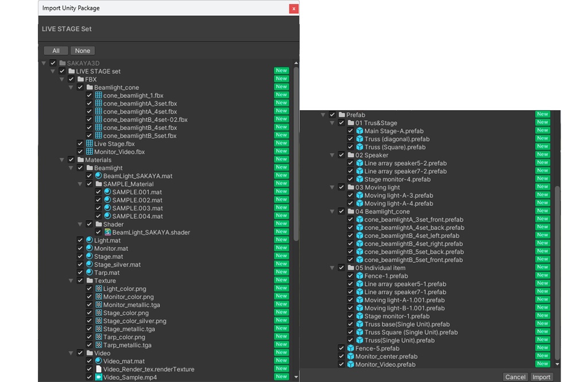
Task: Uncheck the SAKAYA3D root folder checkbox
Action: (53, 63)
